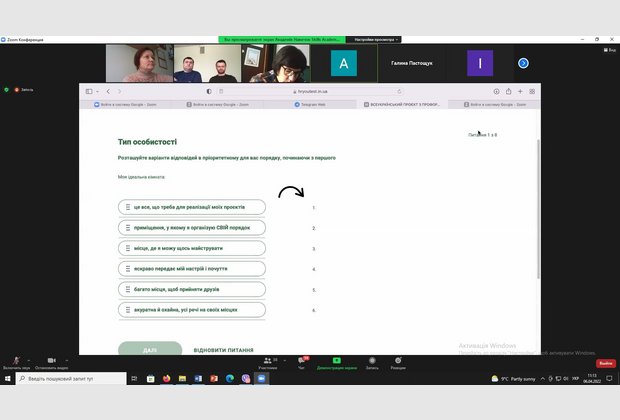Click the Zoom view layout button

609,50
